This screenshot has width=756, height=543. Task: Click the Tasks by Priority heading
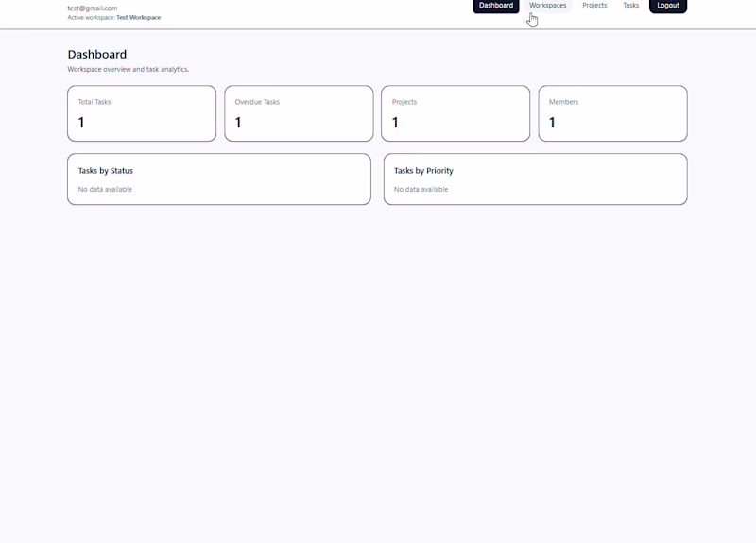[423, 171]
